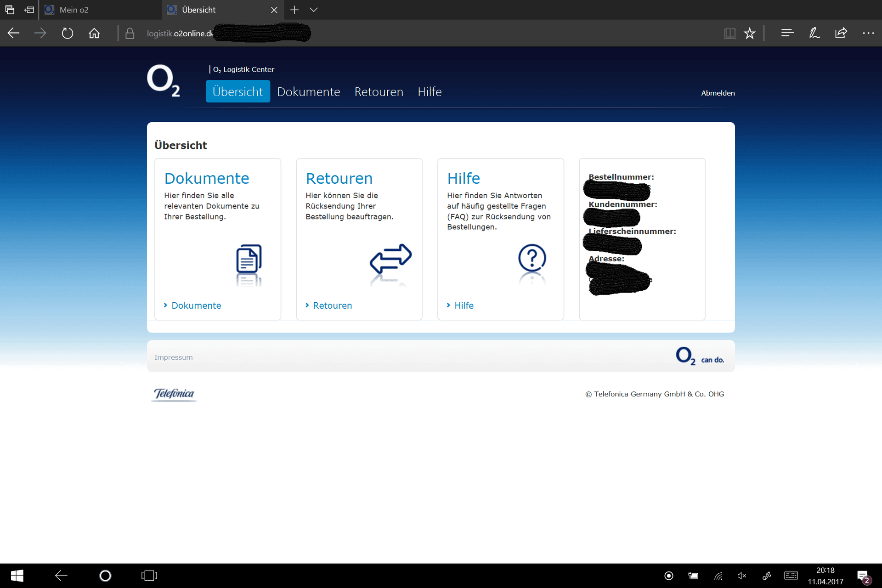
Task: Click the browser forward arrow
Action: (40, 33)
